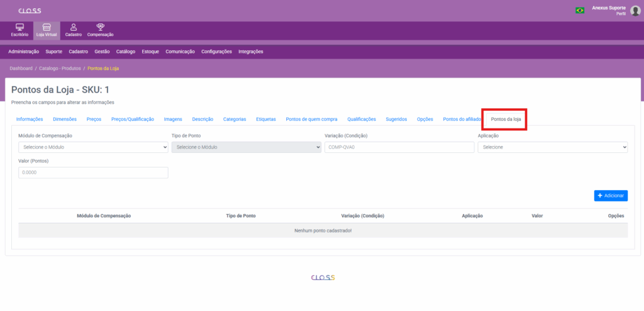
Task: Open the Catalogo - Produtos breadcrumb
Action: click(59, 68)
